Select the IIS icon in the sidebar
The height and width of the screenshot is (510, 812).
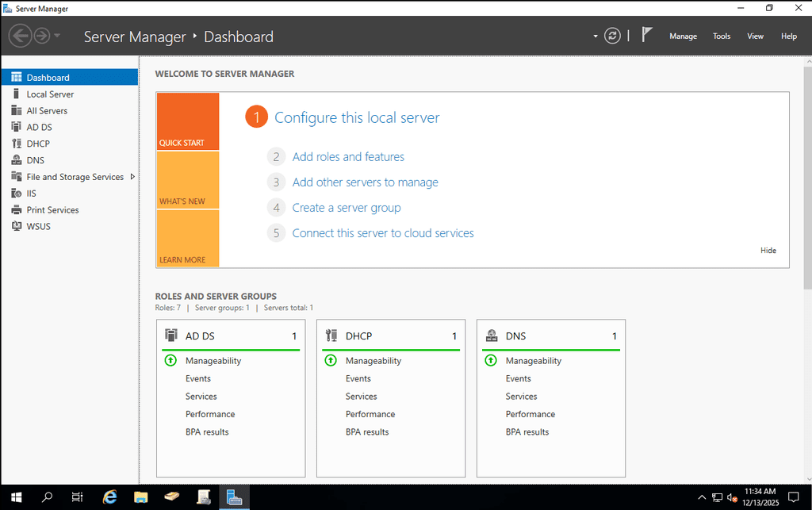click(x=16, y=194)
